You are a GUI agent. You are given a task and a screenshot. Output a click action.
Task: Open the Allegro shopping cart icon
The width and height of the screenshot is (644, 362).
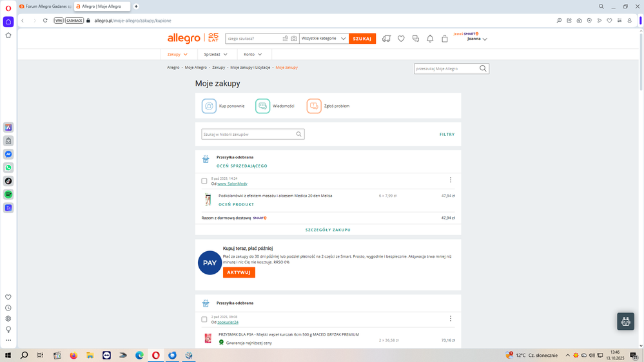(x=444, y=39)
